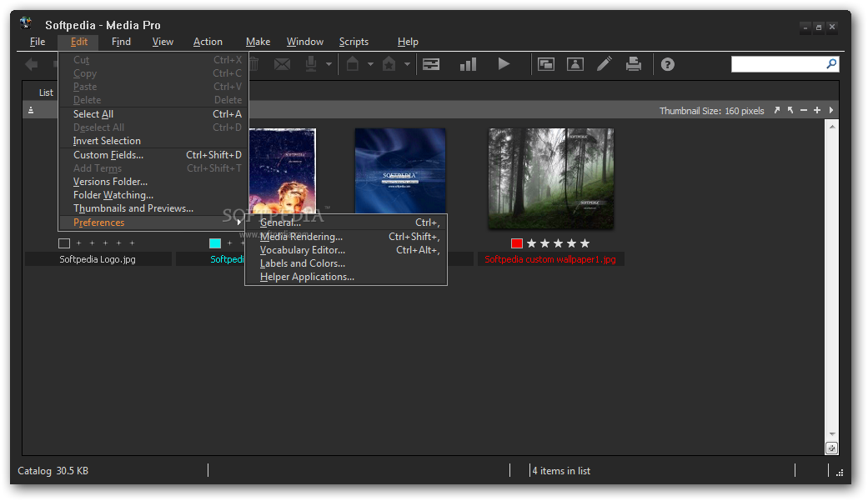Open Helper Applications... from submenu
Image resolution: width=868 pixels, height=501 pixels.
tap(346, 277)
